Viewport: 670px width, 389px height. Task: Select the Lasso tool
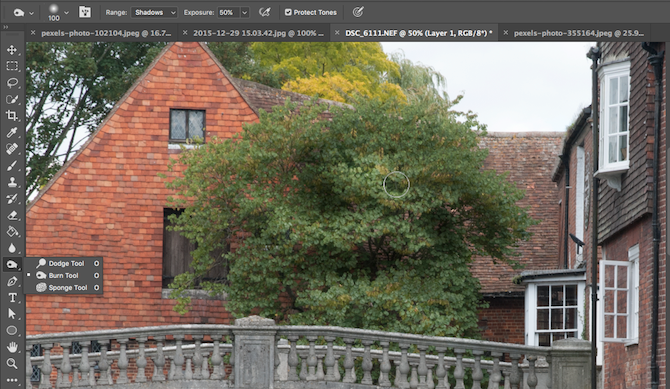(12, 83)
